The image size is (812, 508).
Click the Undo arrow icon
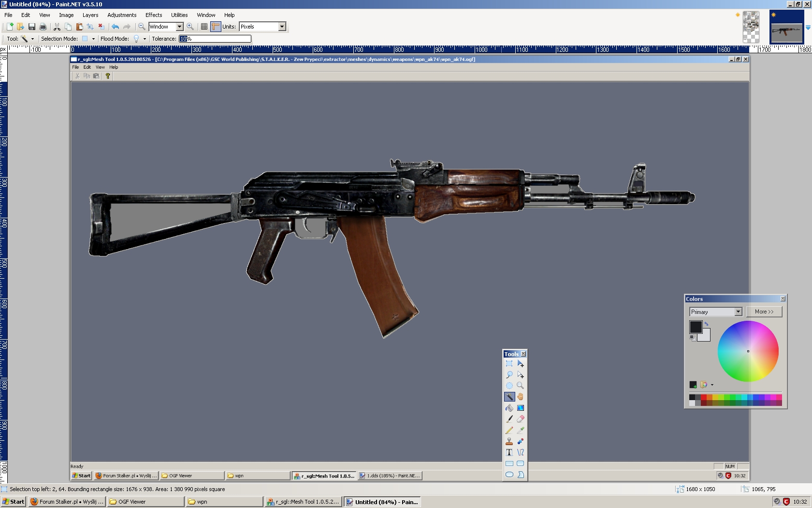[x=115, y=27]
